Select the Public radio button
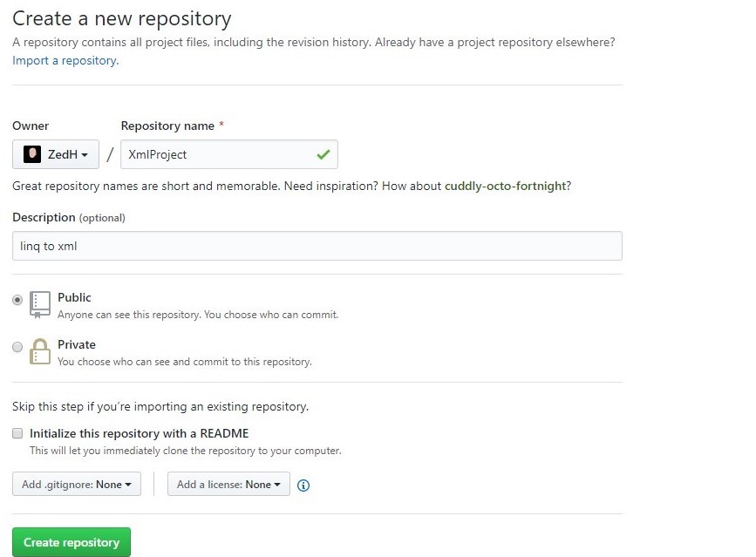Viewport: 756px width, 557px height. (x=17, y=299)
